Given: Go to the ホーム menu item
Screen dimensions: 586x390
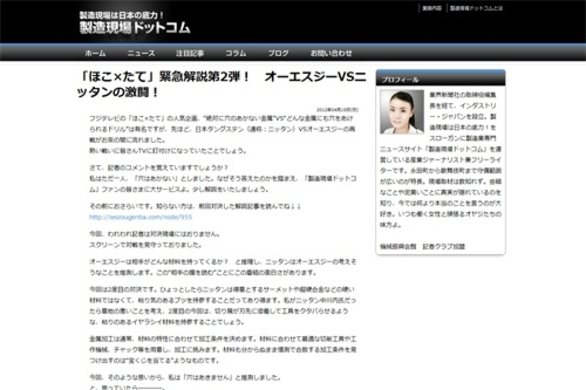Looking at the screenshot, I should click(95, 53).
